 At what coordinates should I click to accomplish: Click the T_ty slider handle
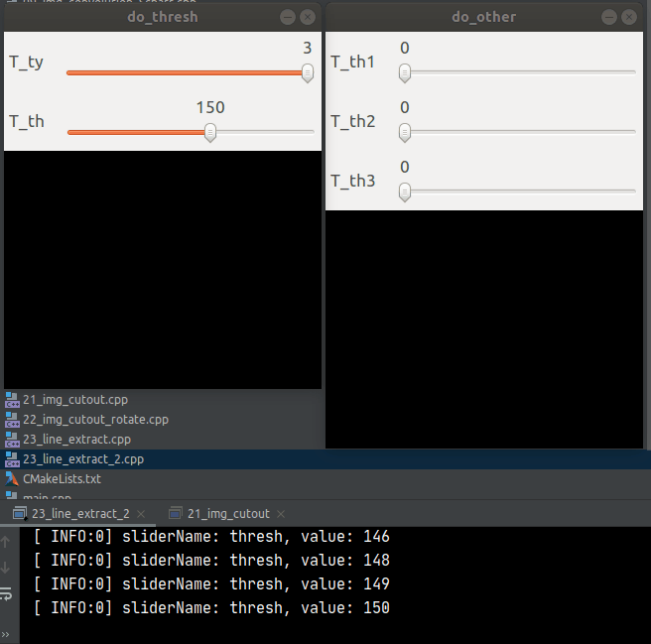(x=308, y=73)
